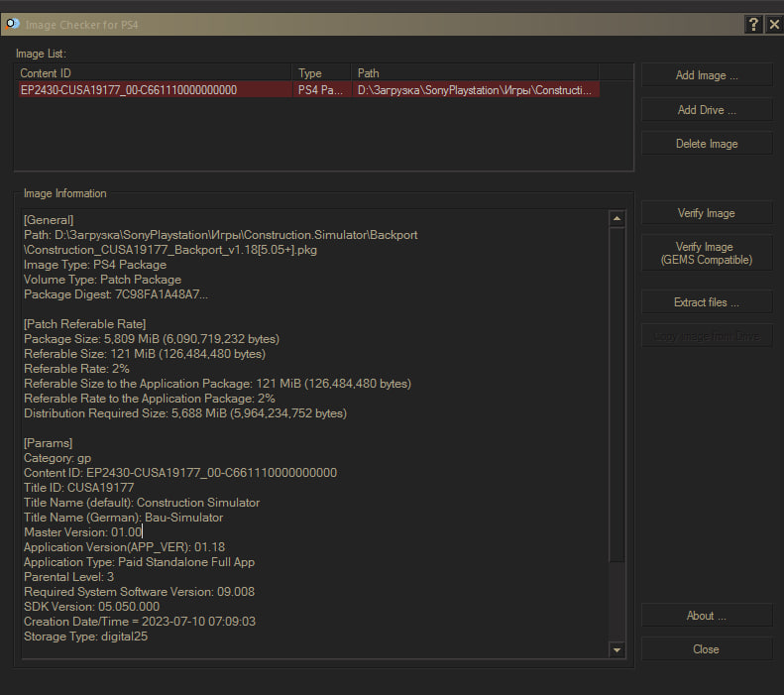Click the scroll down arrow in Image Information
Image resolution: width=784 pixels, height=695 pixels.
coord(617,650)
